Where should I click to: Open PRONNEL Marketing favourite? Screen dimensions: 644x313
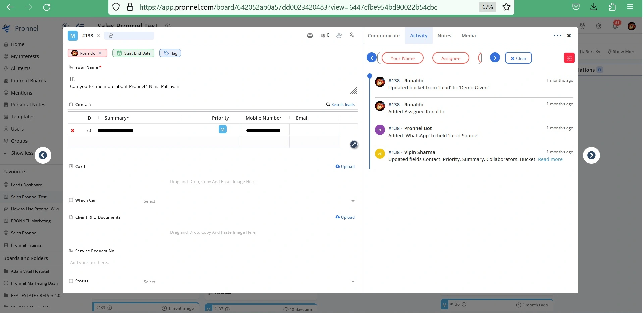(x=31, y=221)
